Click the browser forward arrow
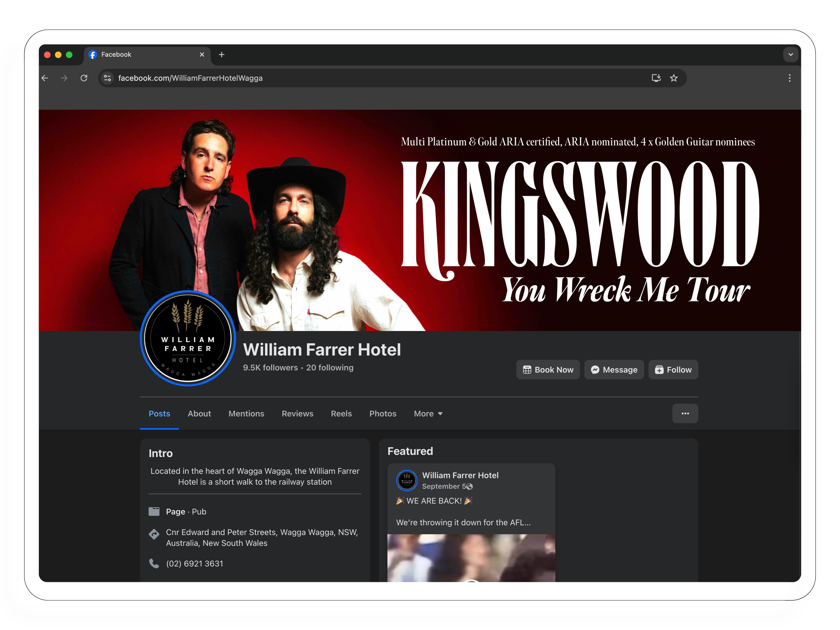 64,78
